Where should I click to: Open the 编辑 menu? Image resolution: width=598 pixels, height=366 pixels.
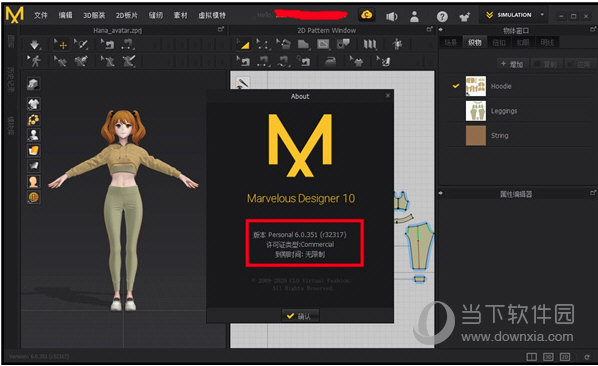[65, 15]
